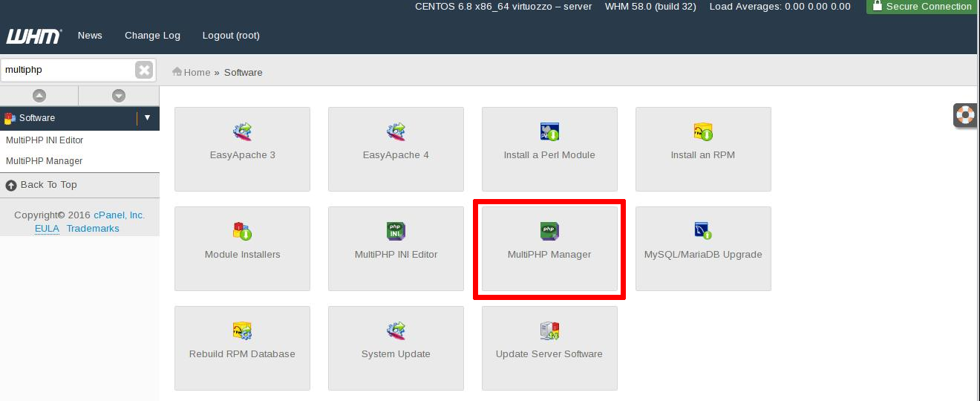The image size is (980, 401).
Task: Click the System Update icon
Action: [x=396, y=330]
